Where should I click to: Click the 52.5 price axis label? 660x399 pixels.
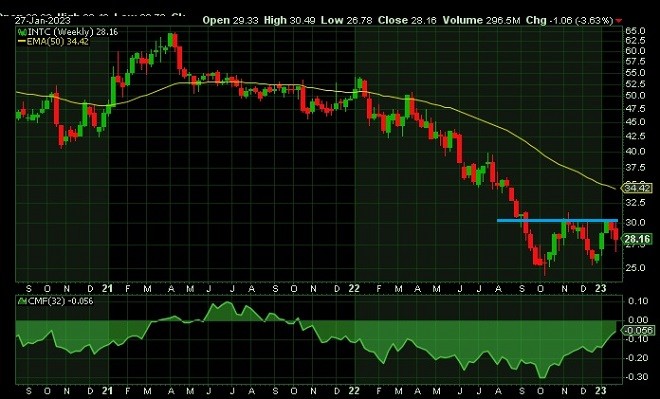635,84
